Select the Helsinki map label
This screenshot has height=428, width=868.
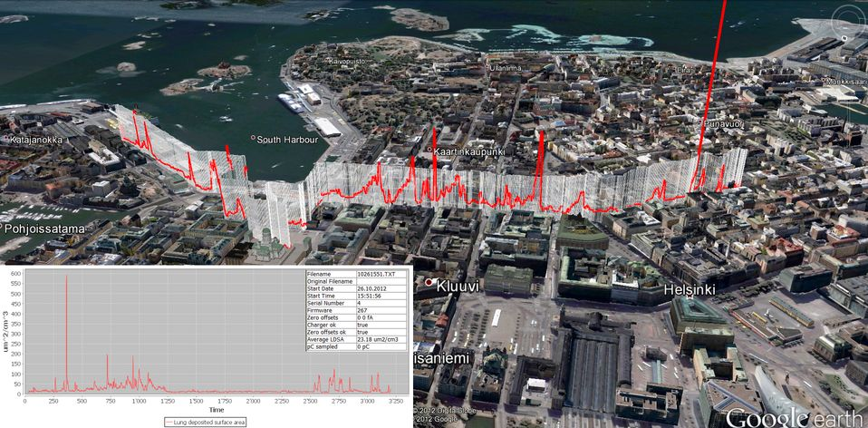[690, 289]
